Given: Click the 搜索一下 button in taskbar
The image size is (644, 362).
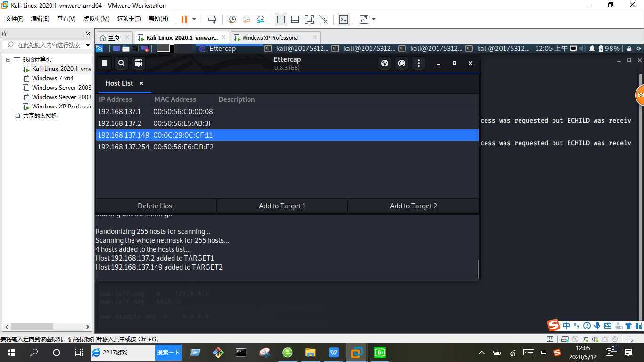Looking at the screenshot, I should tap(168, 353).
